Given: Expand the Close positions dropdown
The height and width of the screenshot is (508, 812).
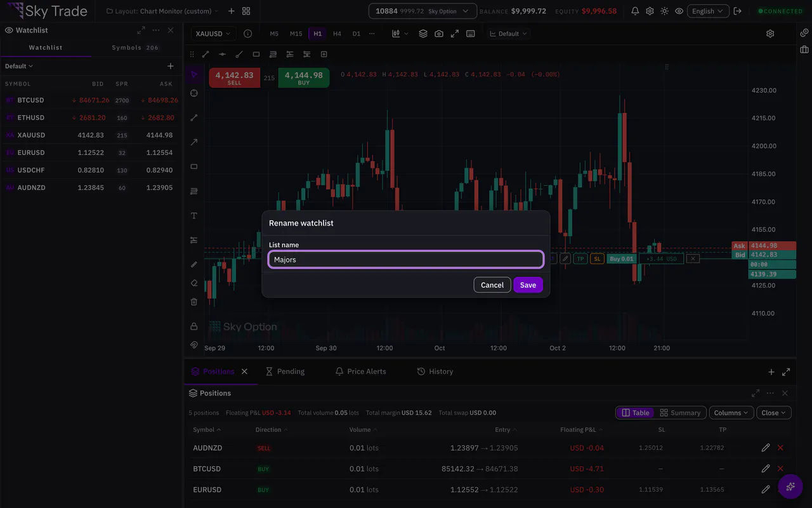Looking at the screenshot, I should [774, 413].
